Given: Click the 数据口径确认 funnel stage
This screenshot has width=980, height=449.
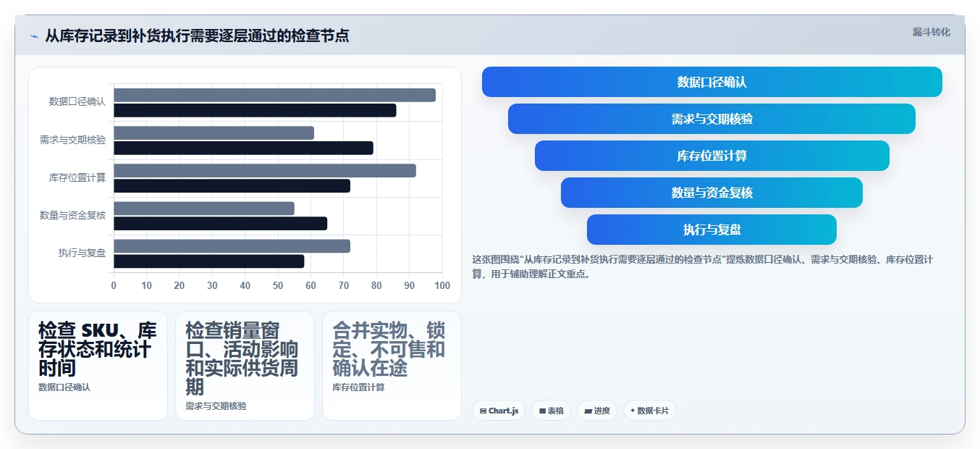Looking at the screenshot, I should click(712, 82).
